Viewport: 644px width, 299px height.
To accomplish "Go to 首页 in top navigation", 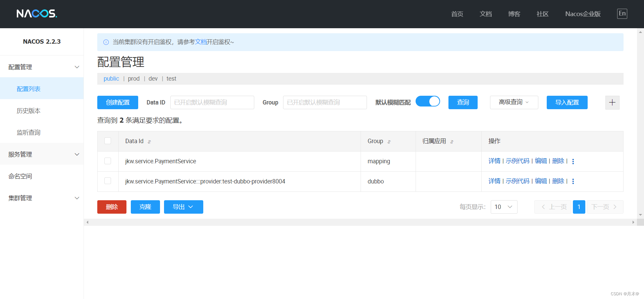I will click(x=457, y=14).
